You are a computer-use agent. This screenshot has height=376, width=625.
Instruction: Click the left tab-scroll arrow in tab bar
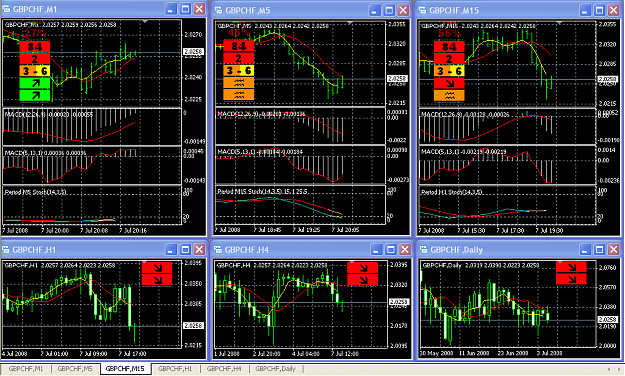[x=609, y=369]
